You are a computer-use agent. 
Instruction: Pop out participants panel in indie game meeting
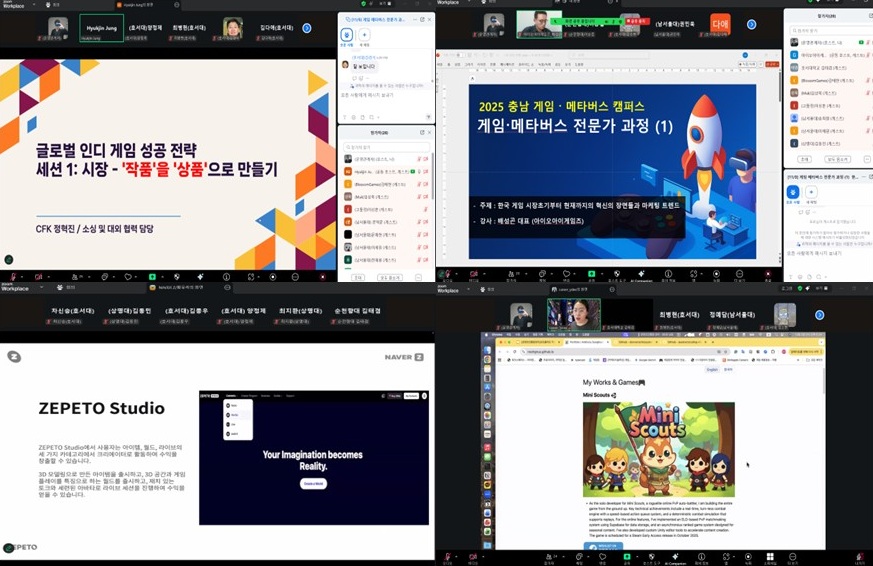click(x=422, y=132)
